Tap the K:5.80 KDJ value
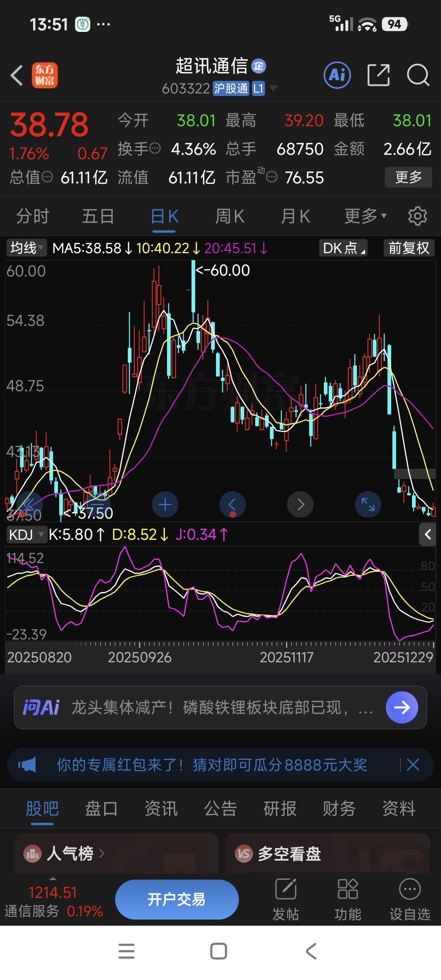This screenshot has height=980, width=441. pos(76,535)
